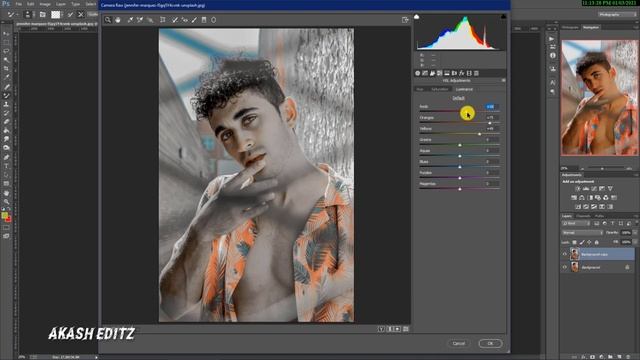Open the Fill dropdown arrow in Layers panel
Image resolution: width=640 pixels, height=360 pixels.
(x=635, y=242)
